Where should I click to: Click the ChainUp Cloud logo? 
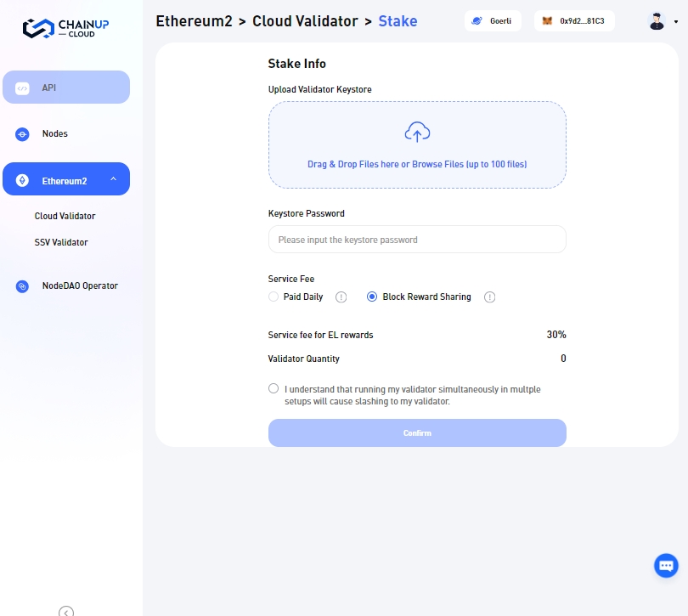(x=65, y=28)
